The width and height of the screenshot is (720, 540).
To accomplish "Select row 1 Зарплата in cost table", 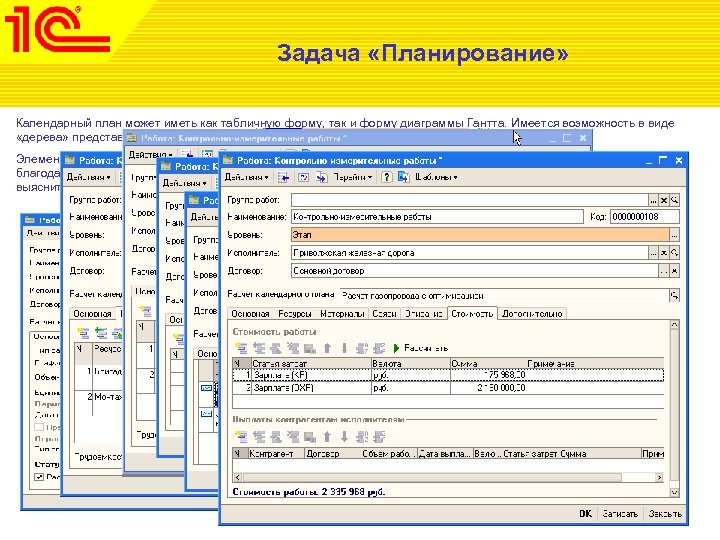I will pyautogui.click(x=448, y=375).
